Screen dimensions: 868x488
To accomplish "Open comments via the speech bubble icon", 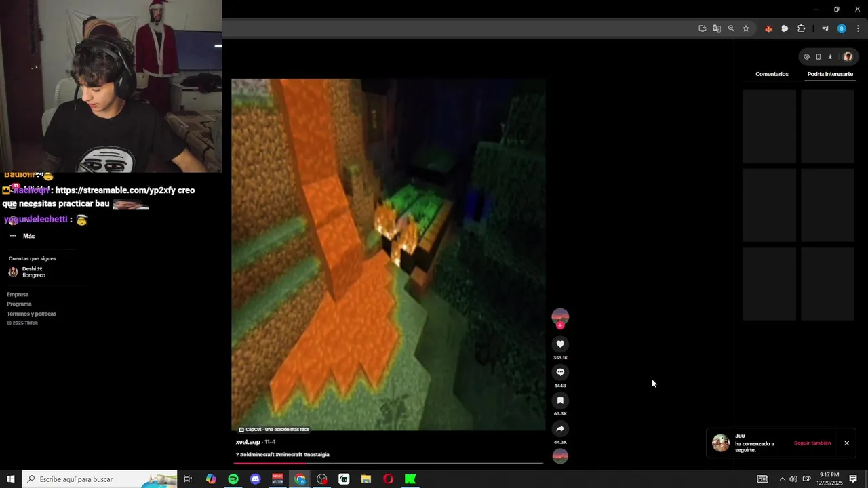I will (x=560, y=372).
